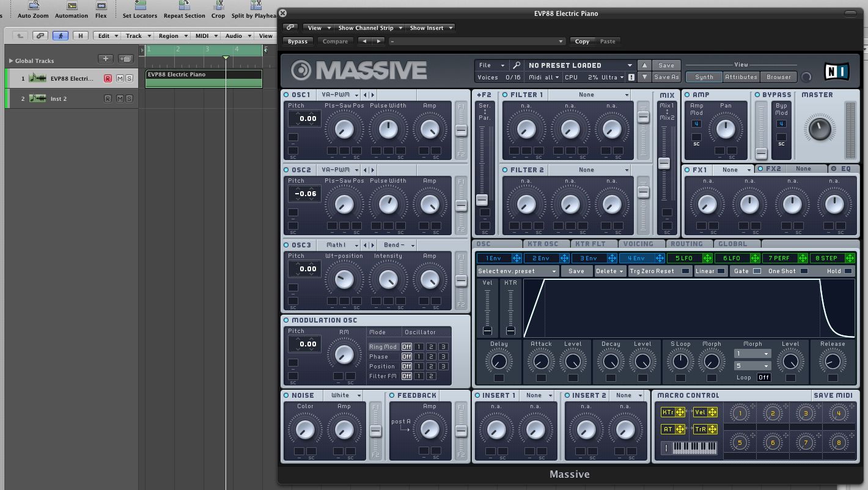Click the Attributes view button
The image size is (868, 490).
[x=741, y=77]
